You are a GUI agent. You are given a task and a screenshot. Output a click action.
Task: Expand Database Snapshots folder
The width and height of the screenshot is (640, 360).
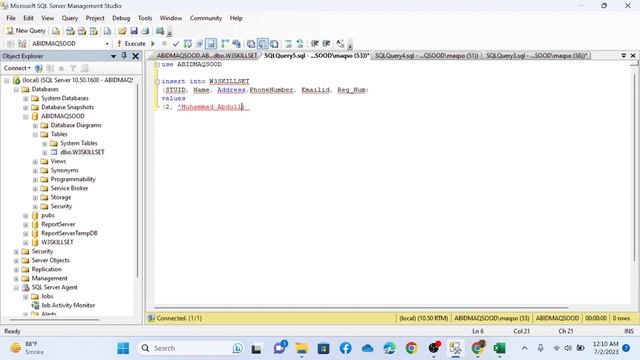tap(26, 107)
